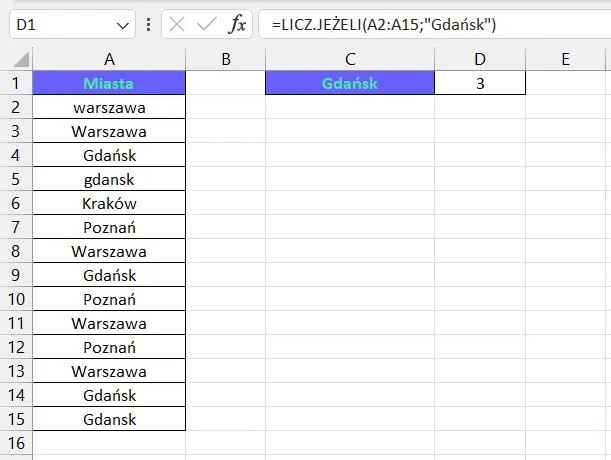The image size is (611, 460).
Task: Click the formula bar options dots
Action: click(x=148, y=24)
